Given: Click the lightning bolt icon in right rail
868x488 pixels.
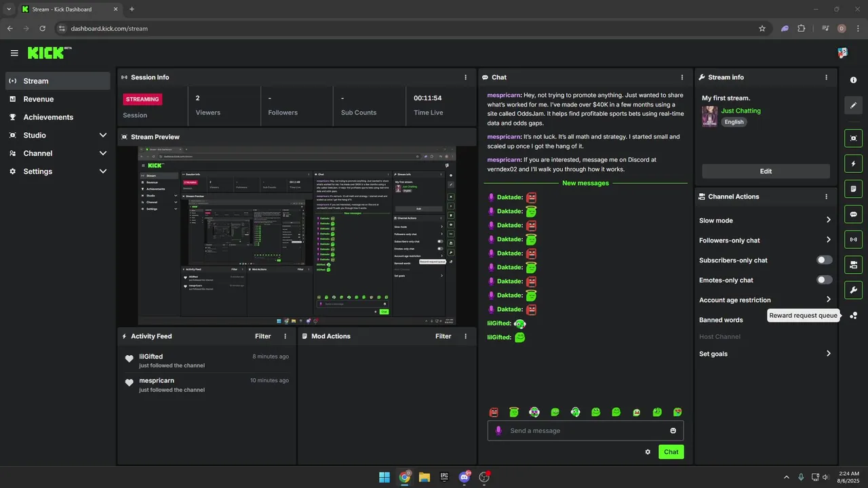Looking at the screenshot, I should point(853,163).
